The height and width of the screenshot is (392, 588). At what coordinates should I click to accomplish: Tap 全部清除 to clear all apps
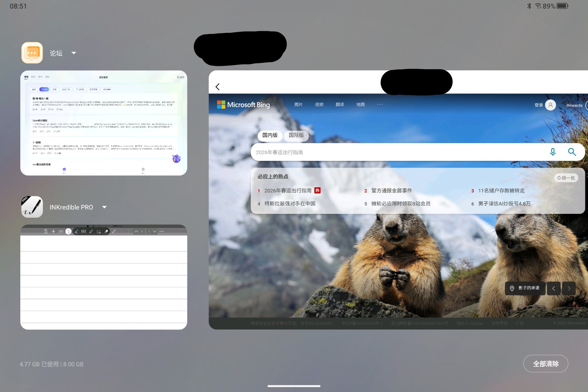[545, 364]
